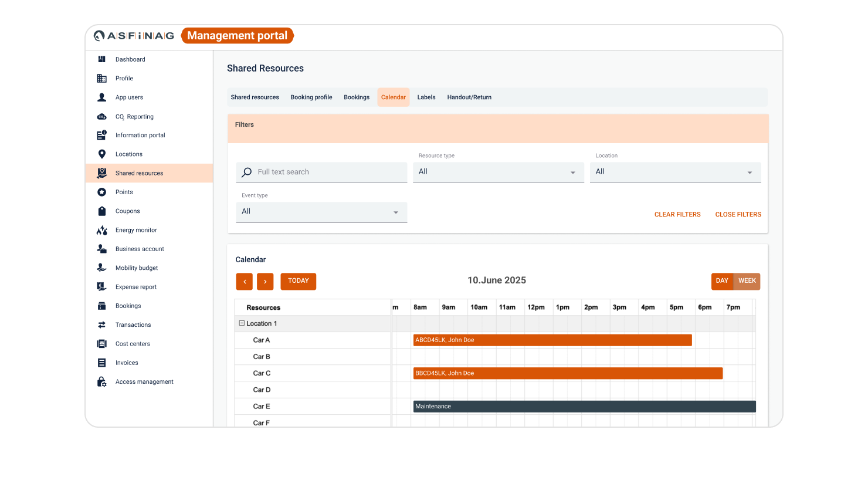Open the Handout/Return tab
This screenshot has height=487, width=868.
[x=469, y=97]
